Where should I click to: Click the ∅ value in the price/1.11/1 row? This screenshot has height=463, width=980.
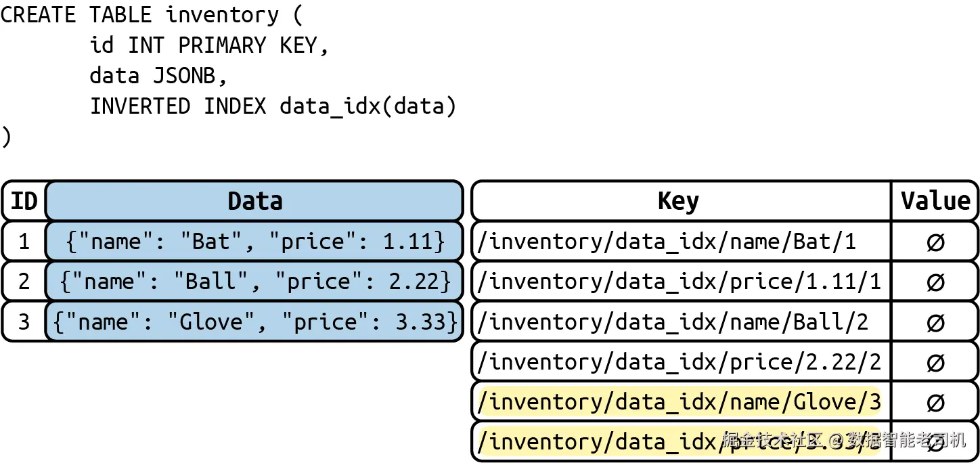tap(935, 282)
